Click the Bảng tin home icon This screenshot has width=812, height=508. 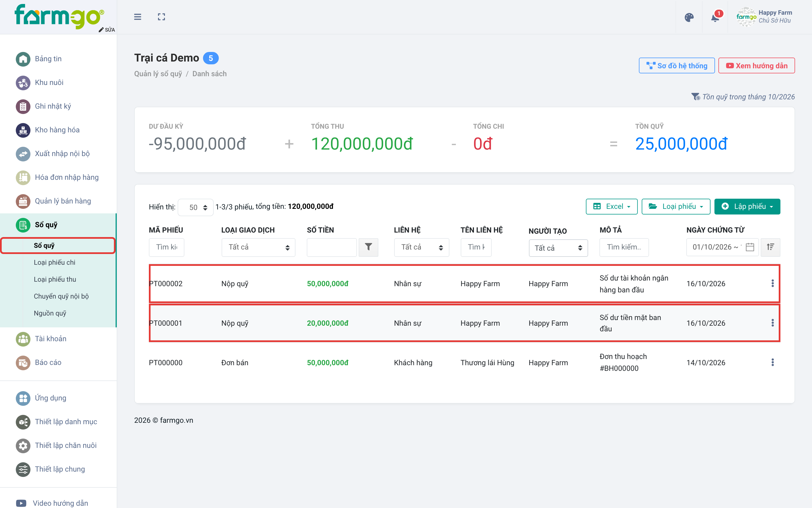click(23, 59)
